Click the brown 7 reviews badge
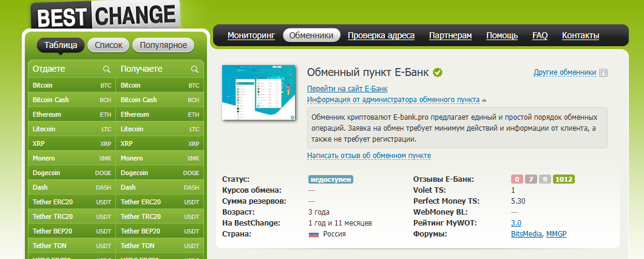Viewport: 644px width, 259px height. pos(530,179)
